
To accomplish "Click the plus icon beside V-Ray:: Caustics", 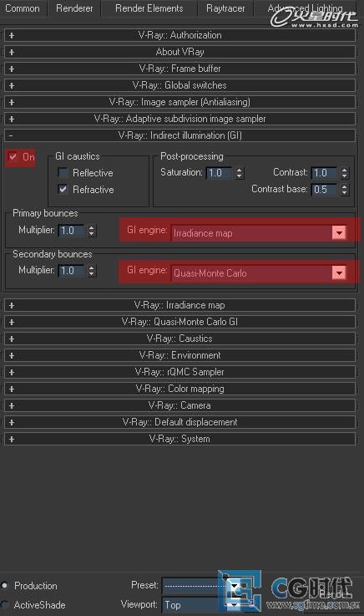I will [x=12, y=339].
